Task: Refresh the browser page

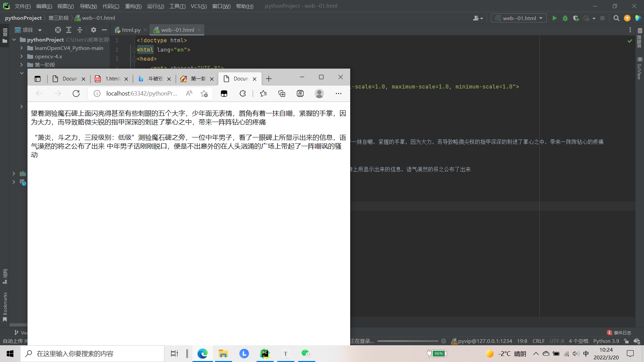Action: click(x=76, y=94)
